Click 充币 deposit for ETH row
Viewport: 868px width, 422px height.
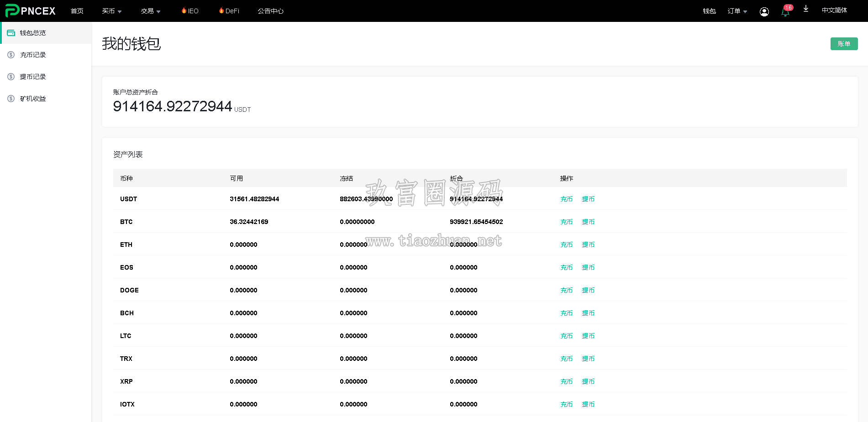pyautogui.click(x=566, y=245)
